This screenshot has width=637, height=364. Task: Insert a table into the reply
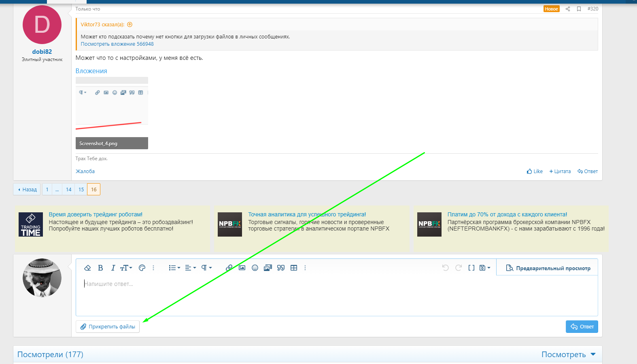click(x=294, y=268)
